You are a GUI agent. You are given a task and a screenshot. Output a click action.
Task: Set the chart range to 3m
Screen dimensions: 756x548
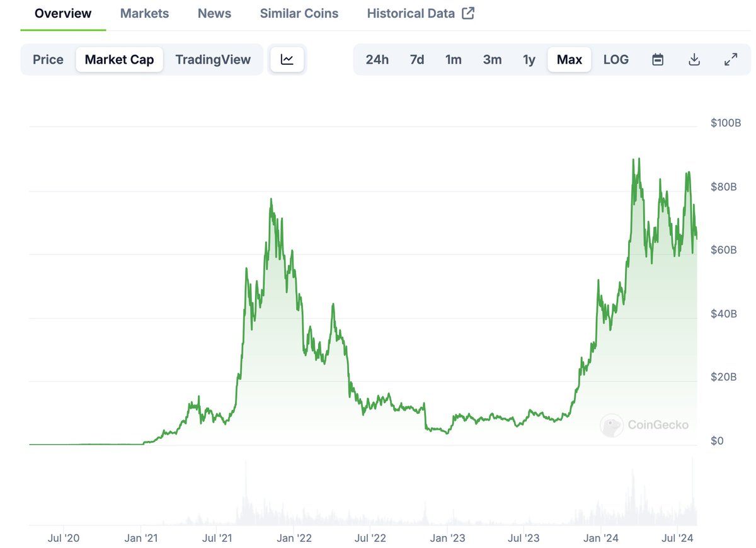point(492,60)
